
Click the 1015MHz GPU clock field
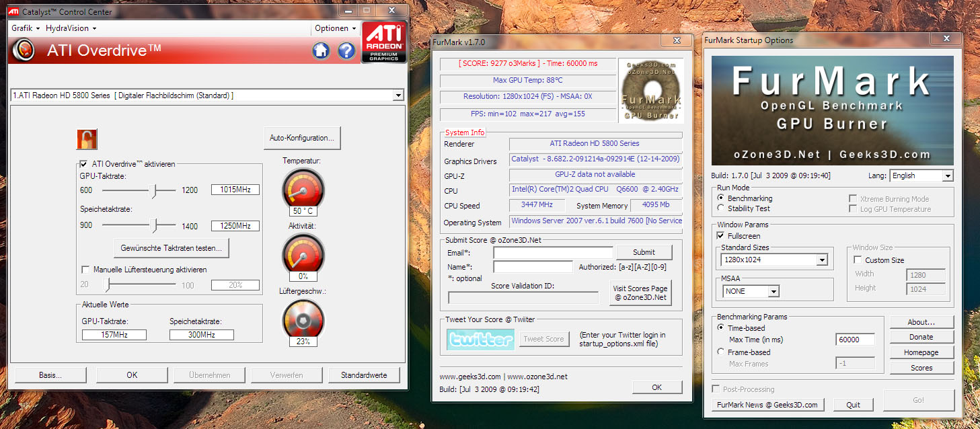(235, 190)
